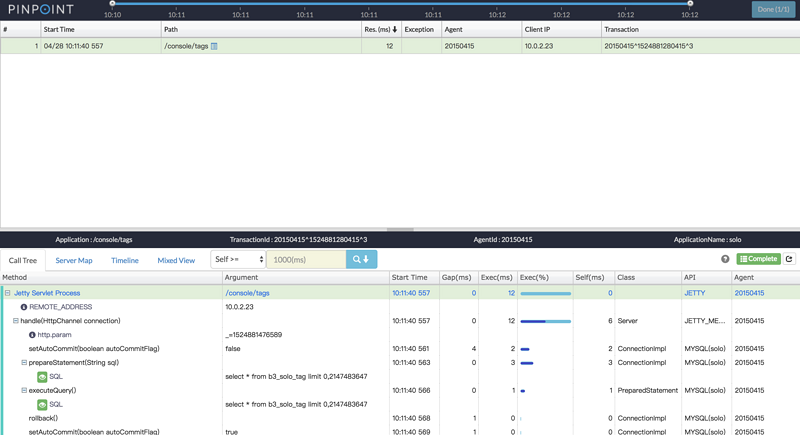
Task: Open transaction detail icon beside /console/tags path
Action: 214,46
